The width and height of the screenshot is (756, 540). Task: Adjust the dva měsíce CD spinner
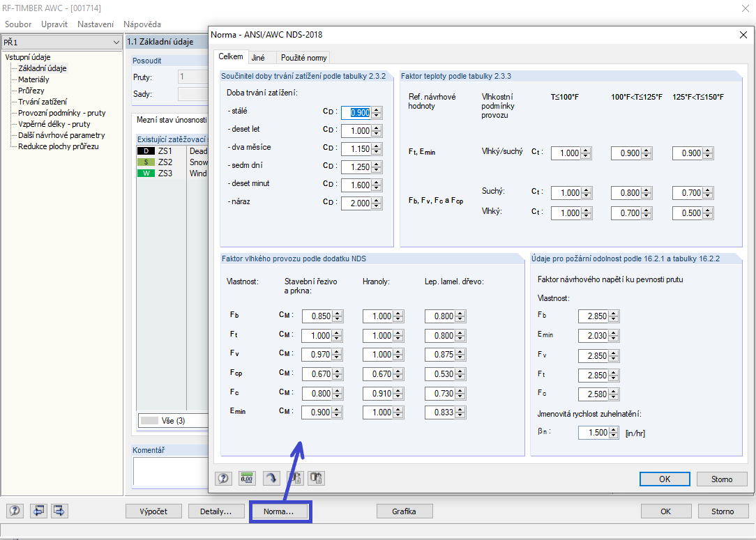tap(377, 149)
